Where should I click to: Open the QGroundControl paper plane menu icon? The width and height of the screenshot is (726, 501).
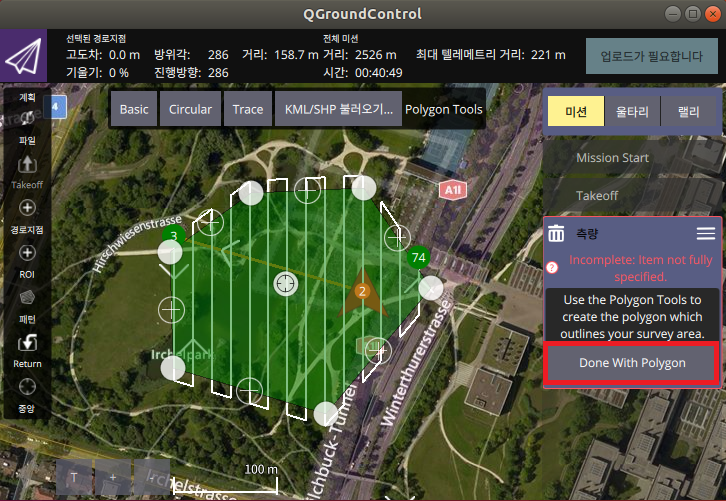tap(23, 56)
